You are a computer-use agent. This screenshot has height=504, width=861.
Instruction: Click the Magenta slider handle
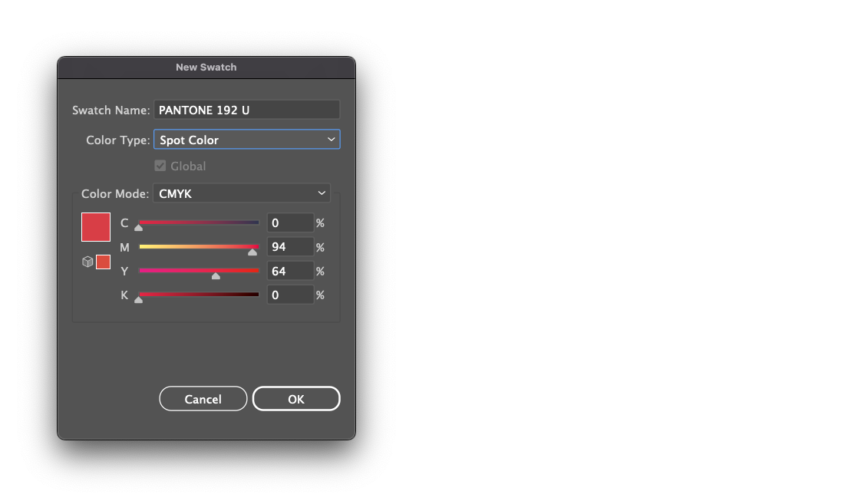[x=252, y=252]
